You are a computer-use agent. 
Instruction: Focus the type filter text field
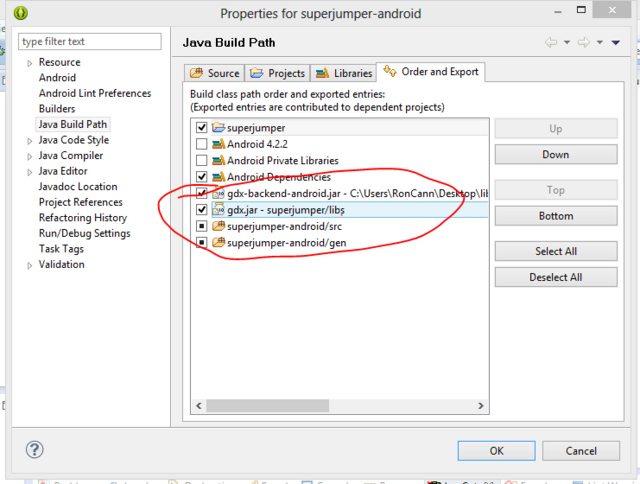pos(90,42)
